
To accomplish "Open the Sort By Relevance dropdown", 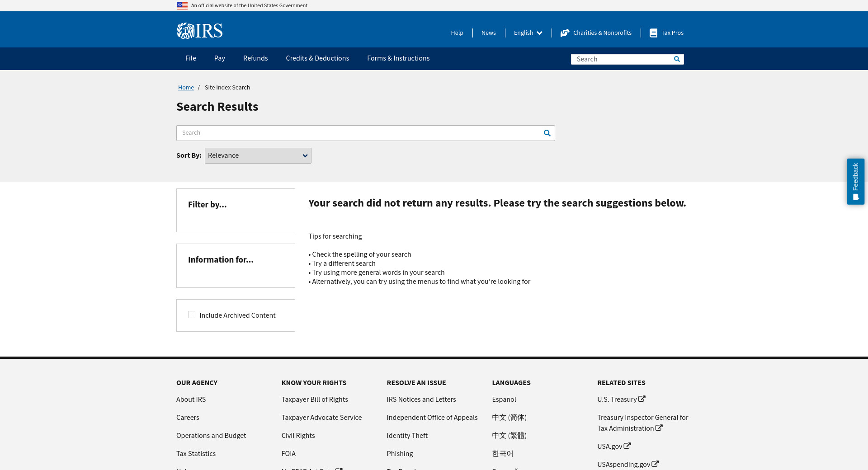I will click(258, 155).
